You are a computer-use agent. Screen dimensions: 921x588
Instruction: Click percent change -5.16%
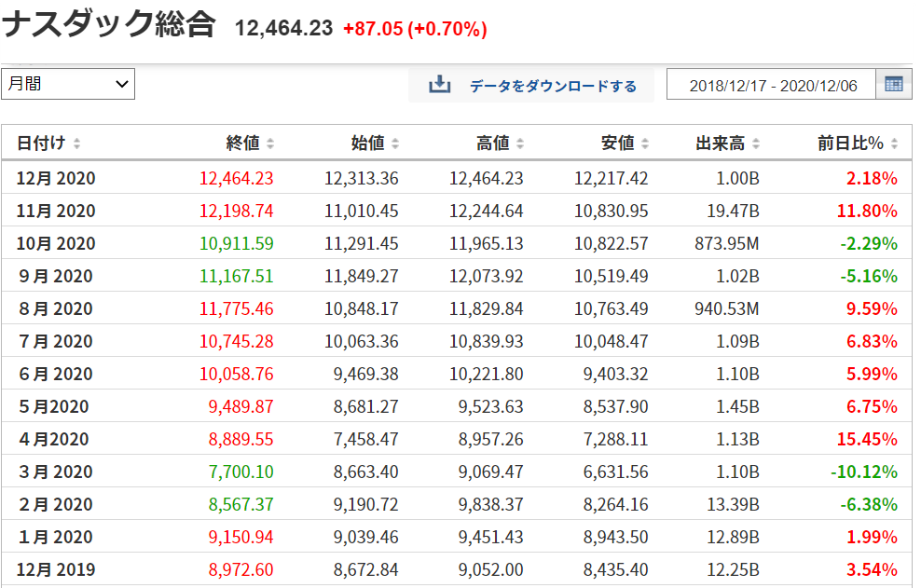pos(869,276)
